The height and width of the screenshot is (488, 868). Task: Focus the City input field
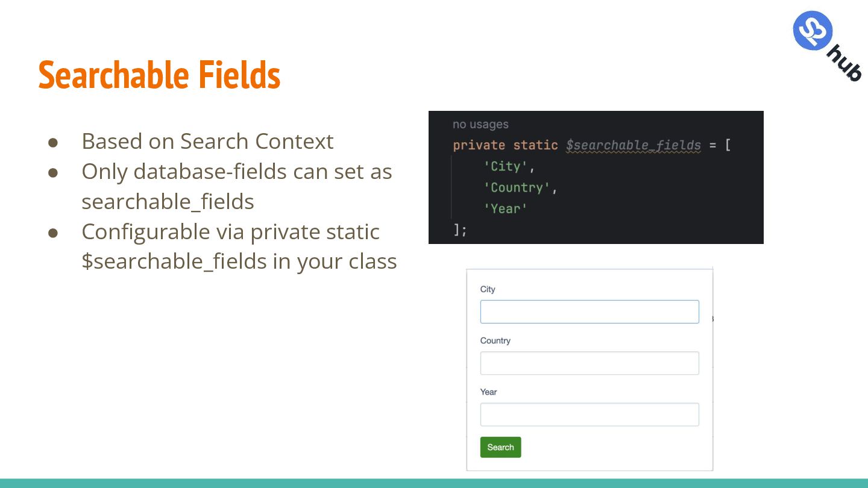590,311
